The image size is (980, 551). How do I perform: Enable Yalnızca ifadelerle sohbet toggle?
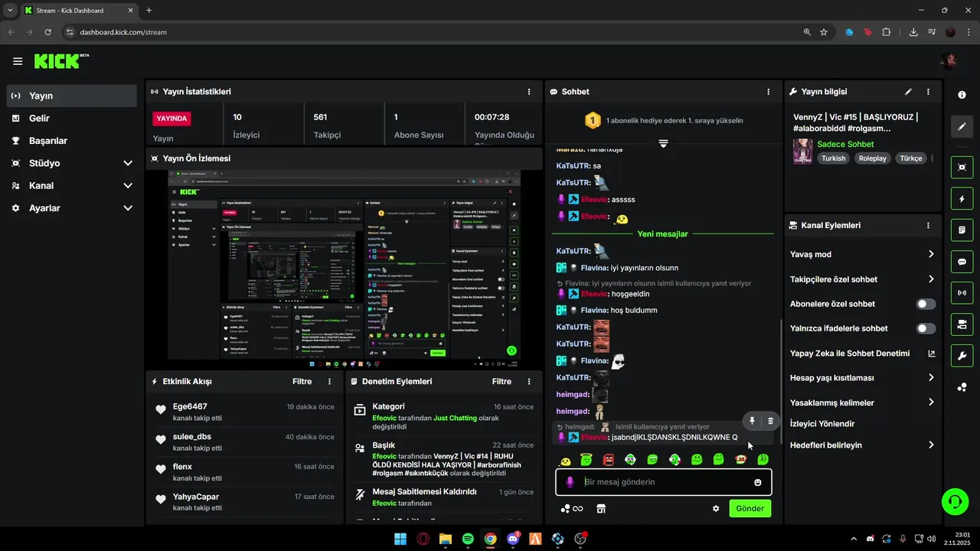tap(926, 328)
